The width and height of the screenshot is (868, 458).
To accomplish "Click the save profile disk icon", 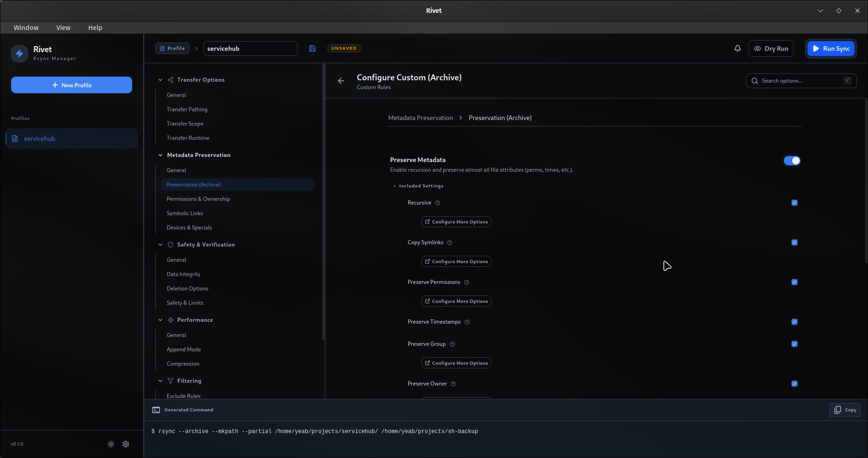I will click(x=312, y=48).
